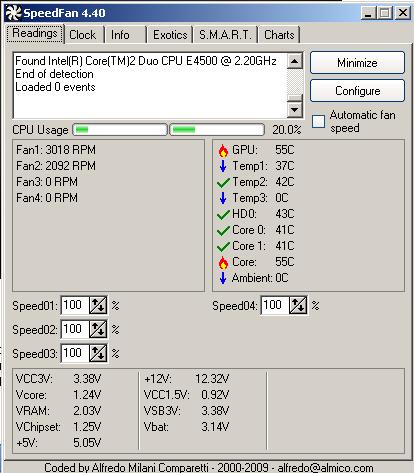Click the VRAM 2.03V voltage reading

58,411
